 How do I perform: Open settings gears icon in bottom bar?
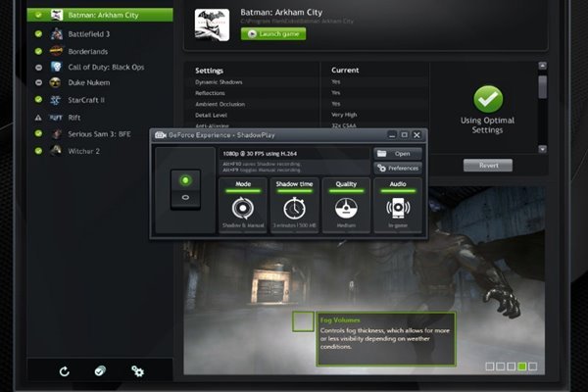tap(137, 371)
